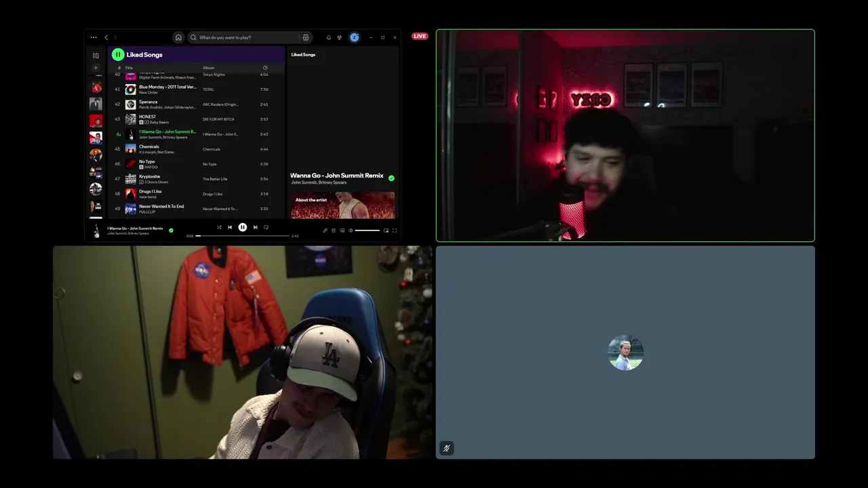This screenshot has height=488, width=868.
Task: Toggle shuffle in the player bar
Action: click(x=219, y=228)
